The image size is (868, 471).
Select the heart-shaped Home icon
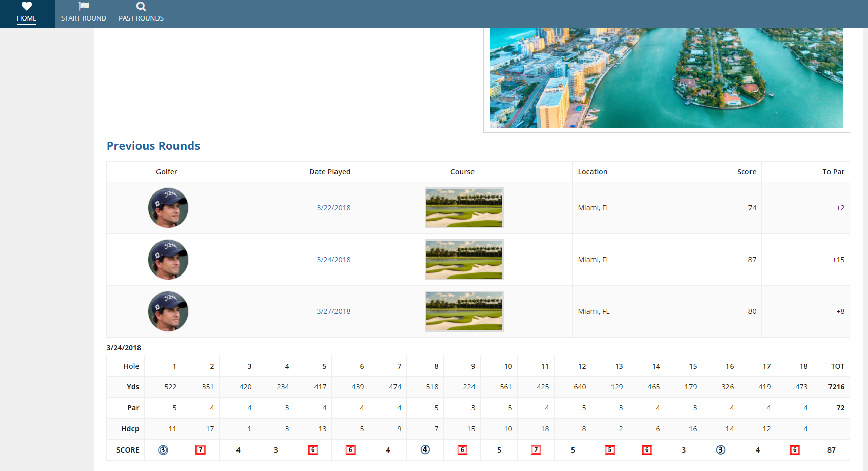pyautogui.click(x=26, y=7)
